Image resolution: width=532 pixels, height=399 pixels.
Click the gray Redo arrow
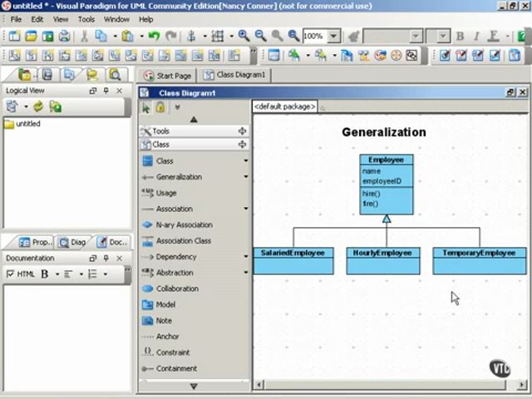click(171, 36)
